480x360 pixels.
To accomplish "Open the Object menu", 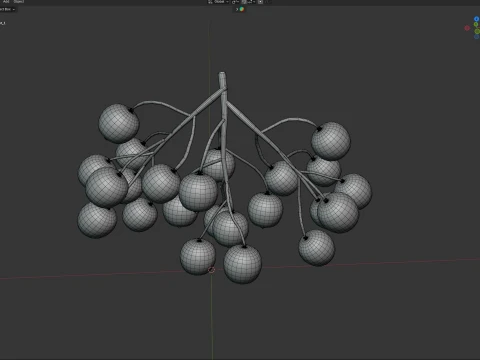I will point(19,1).
